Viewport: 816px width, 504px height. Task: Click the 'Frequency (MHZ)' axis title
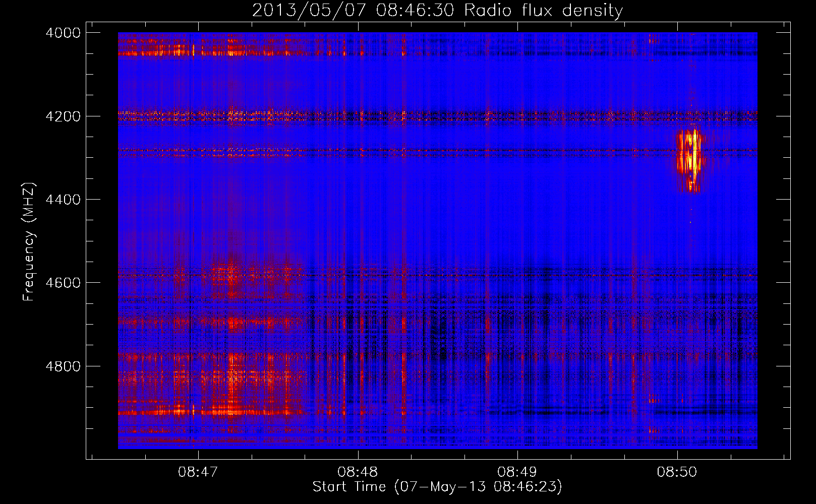point(29,242)
